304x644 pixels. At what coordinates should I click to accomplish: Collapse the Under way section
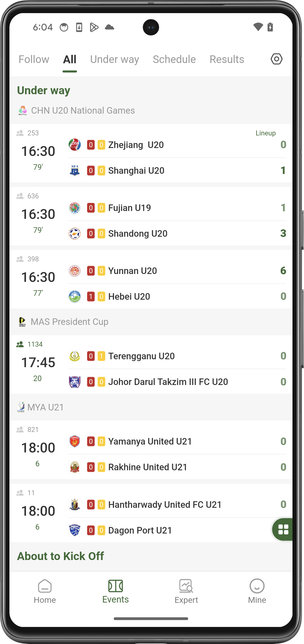point(44,90)
